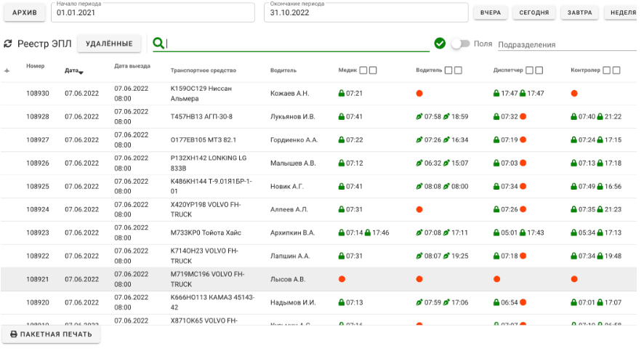Click the green search magnifier icon
644x351 pixels.
click(x=158, y=44)
